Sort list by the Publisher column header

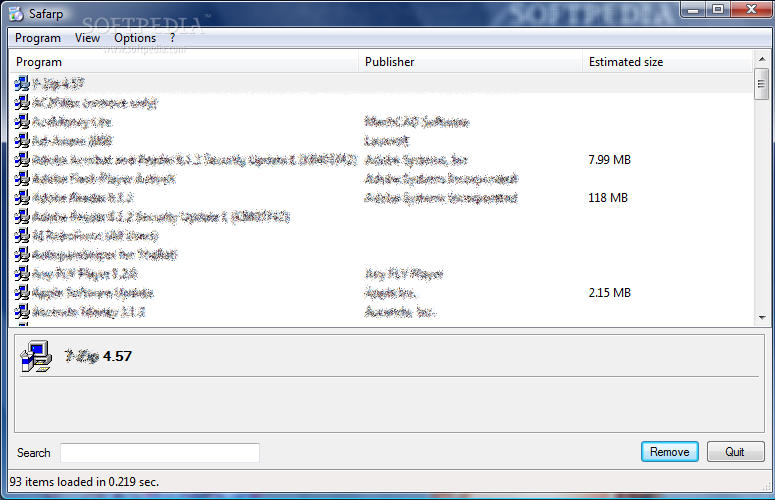coord(470,62)
